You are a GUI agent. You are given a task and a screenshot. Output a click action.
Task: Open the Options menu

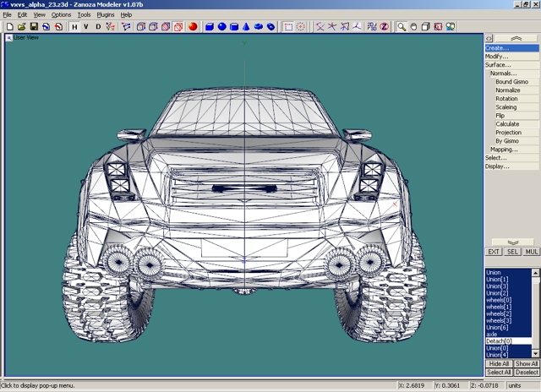coord(61,14)
